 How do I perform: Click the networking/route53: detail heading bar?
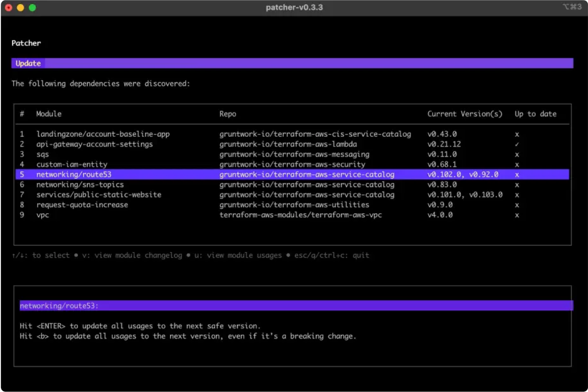click(296, 305)
